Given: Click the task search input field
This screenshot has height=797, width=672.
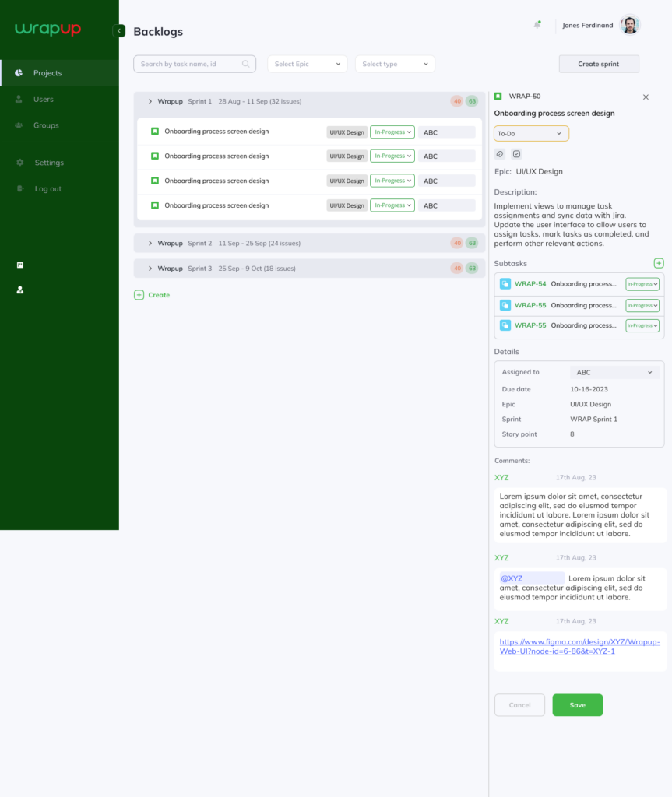Looking at the screenshot, I should 189,64.
